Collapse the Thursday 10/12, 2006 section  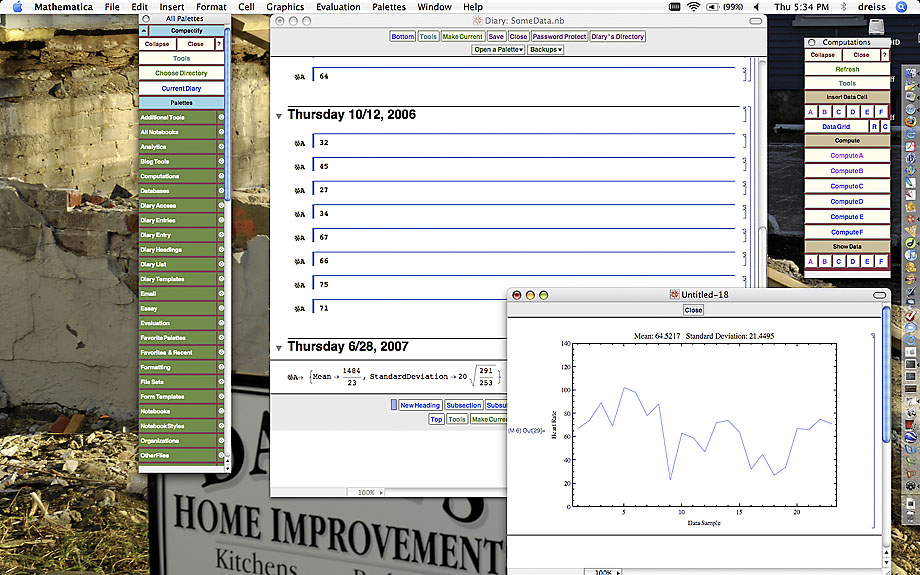click(279, 116)
